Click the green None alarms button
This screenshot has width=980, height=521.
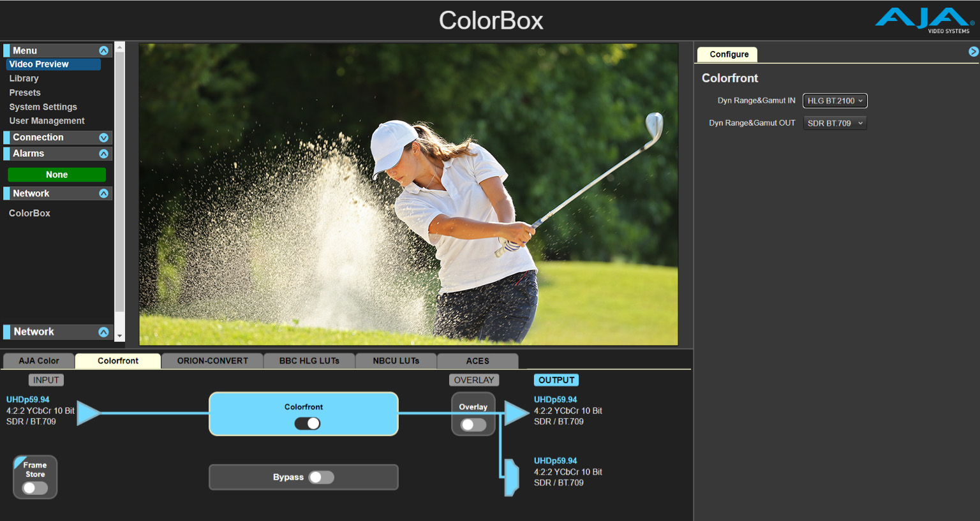(57, 175)
